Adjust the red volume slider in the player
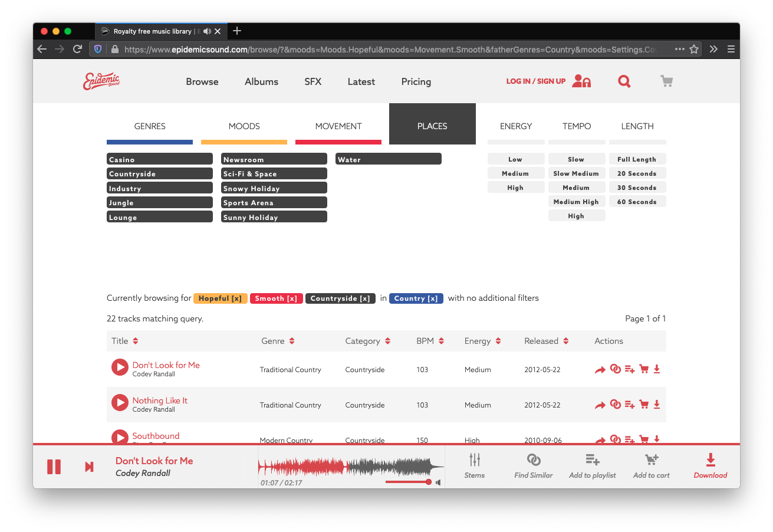This screenshot has height=532, width=773. (x=409, y=482)
